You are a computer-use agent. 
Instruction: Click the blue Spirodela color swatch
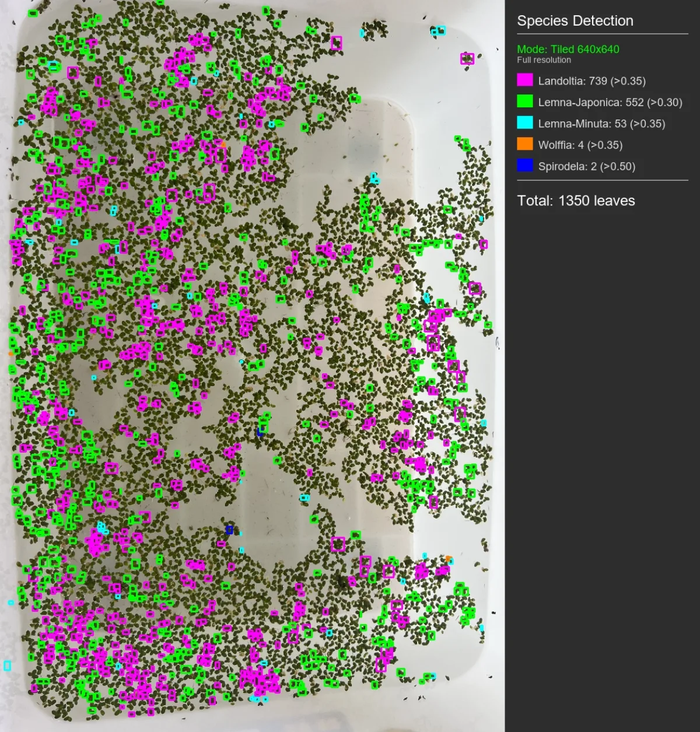[525, 166]
